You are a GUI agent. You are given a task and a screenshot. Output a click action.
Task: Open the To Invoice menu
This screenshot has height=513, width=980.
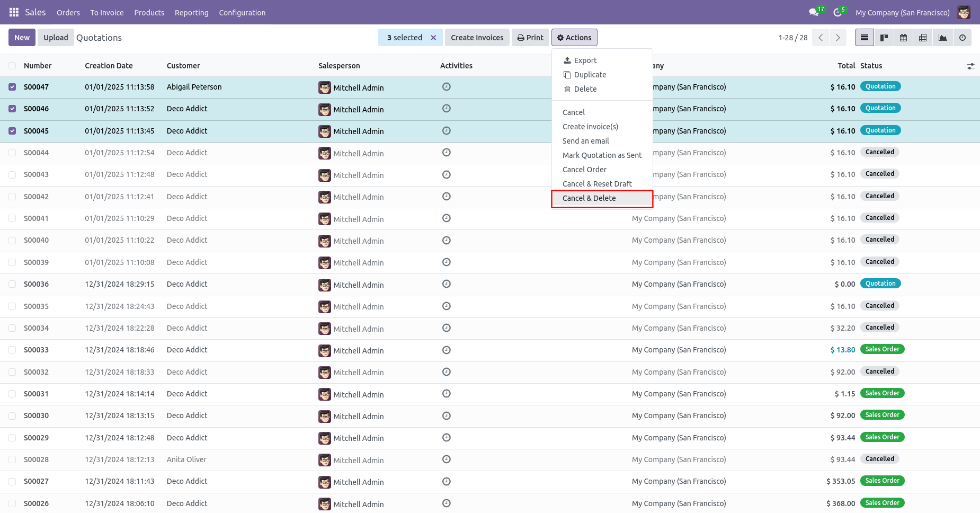point(107,13)
